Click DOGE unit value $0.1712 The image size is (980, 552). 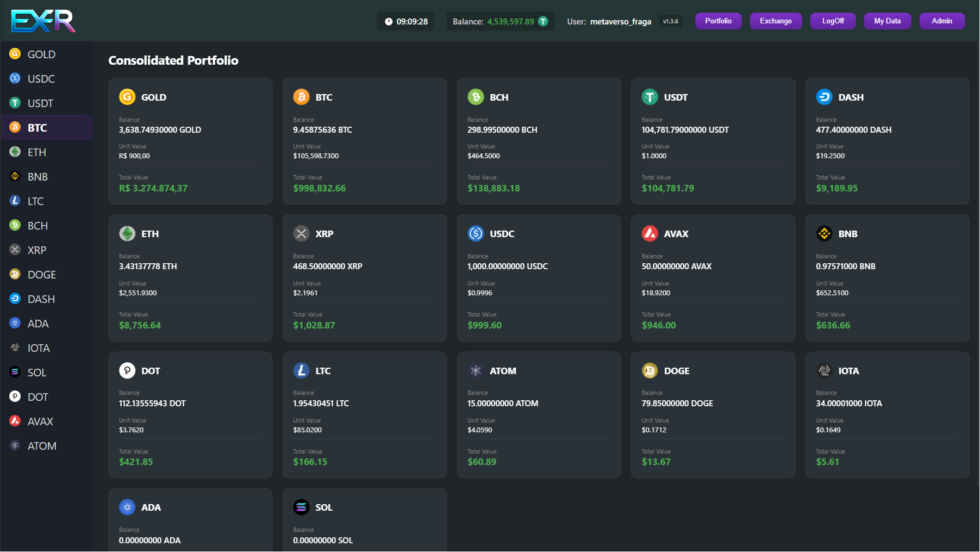[654, 430]
